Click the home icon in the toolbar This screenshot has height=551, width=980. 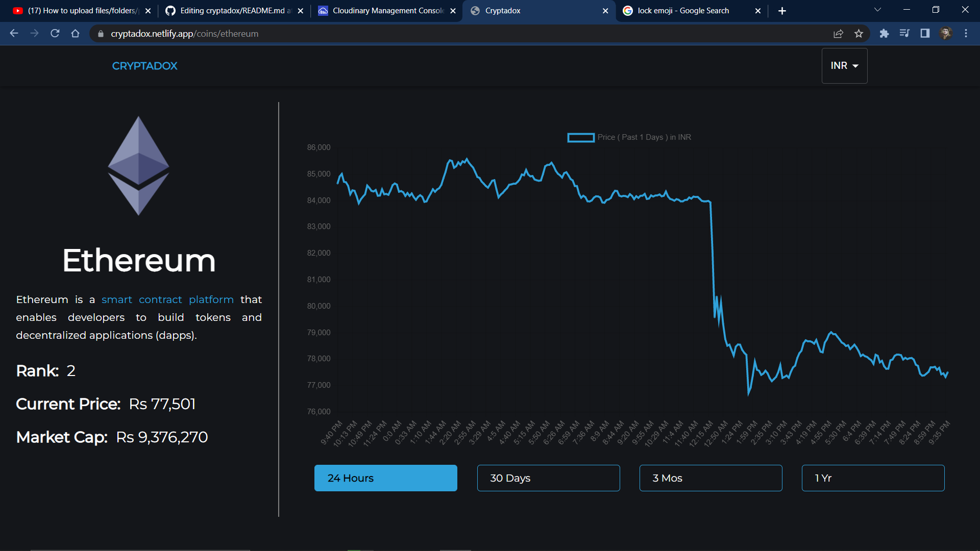[x=76, y=34]
